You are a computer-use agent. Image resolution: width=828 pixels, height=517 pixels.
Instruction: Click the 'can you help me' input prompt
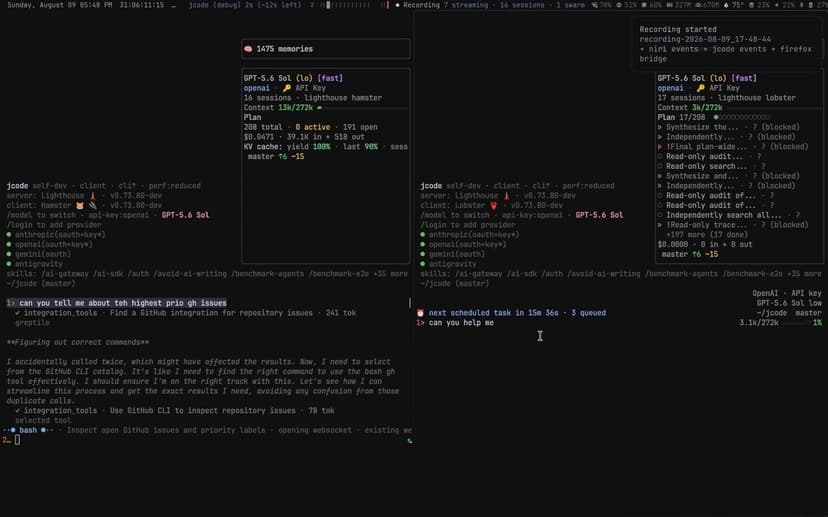pos(461,323)
